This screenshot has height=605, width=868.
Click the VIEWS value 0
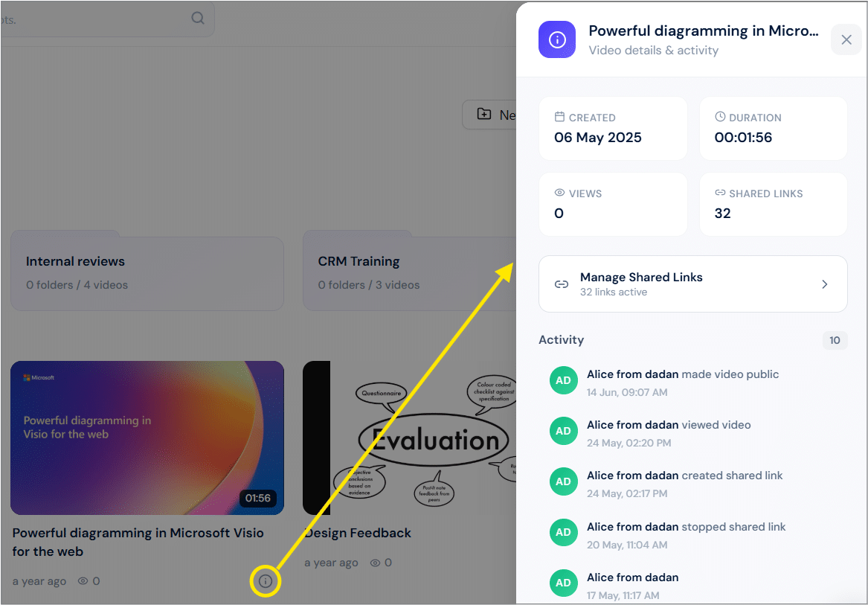pyautogui.click(x=559, y=214)
